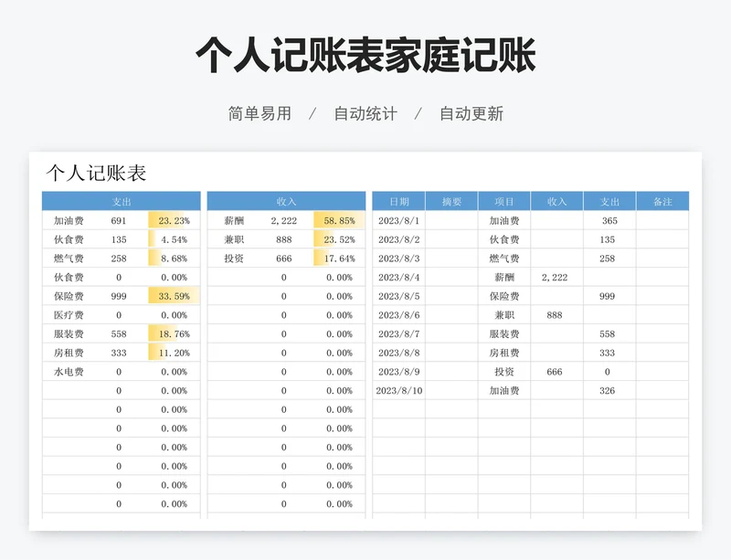This screenshot has width=731, height=560.
Task: Select the 2023/8/10 date cell
Action: coord(398,391)
